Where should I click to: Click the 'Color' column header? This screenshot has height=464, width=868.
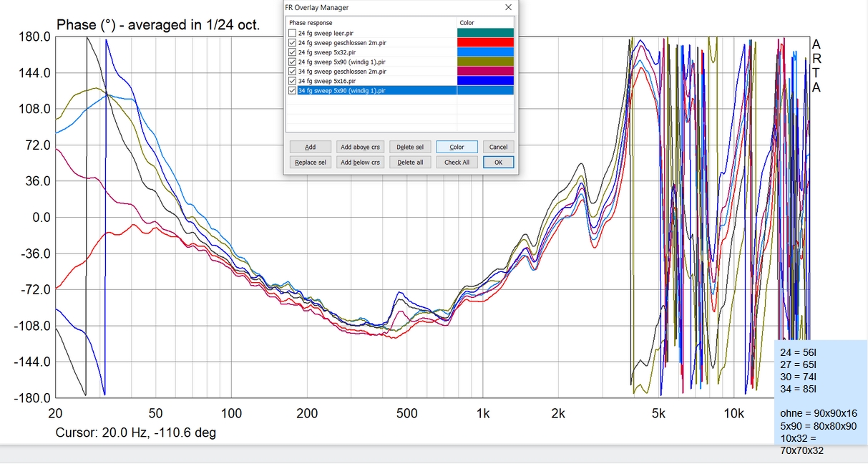486,23
